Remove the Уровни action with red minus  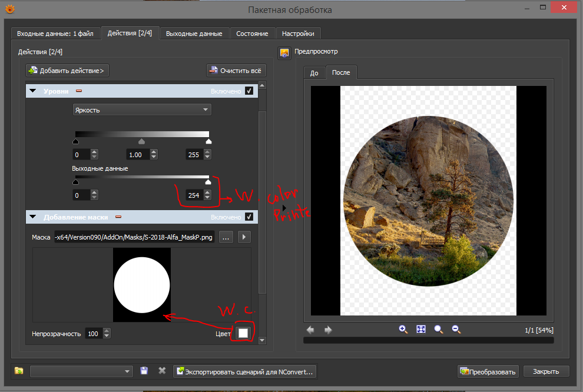tap(79, 91)
